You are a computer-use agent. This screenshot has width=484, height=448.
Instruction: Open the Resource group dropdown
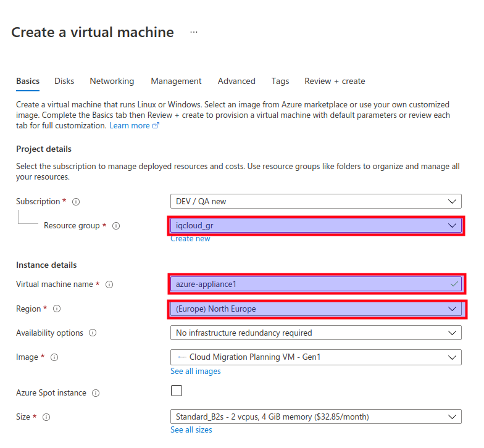[x=316, y=226]
